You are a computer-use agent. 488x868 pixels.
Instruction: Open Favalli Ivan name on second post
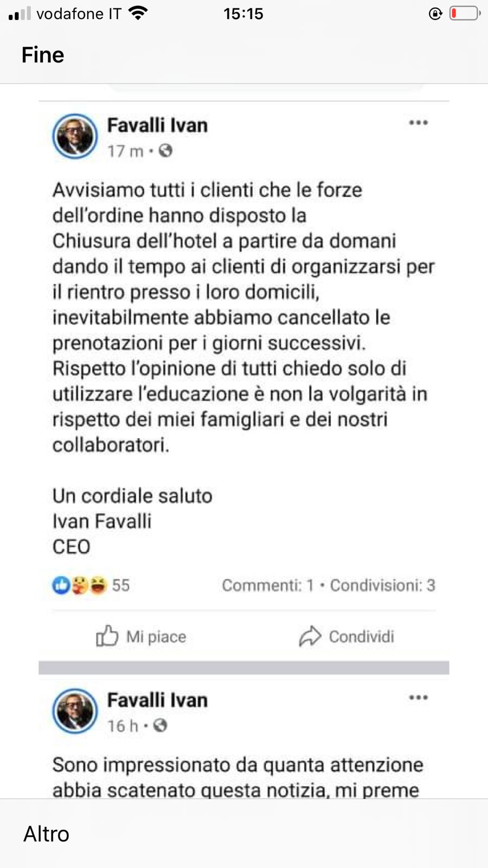point(157,700)
